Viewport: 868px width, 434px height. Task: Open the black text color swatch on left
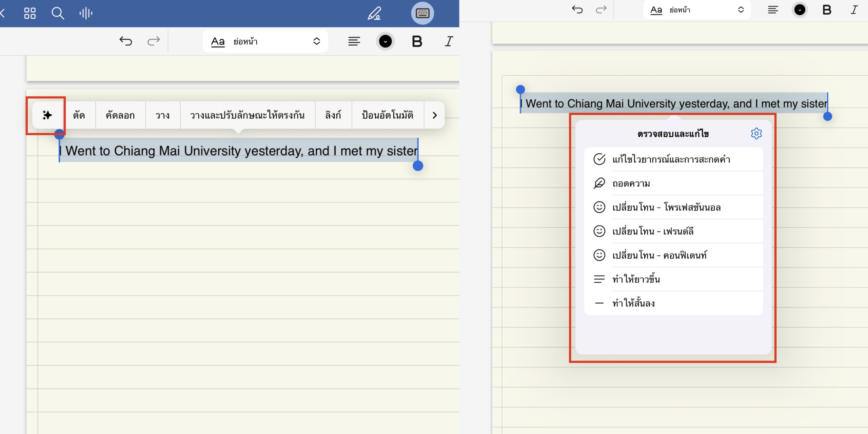pos(385,41)
